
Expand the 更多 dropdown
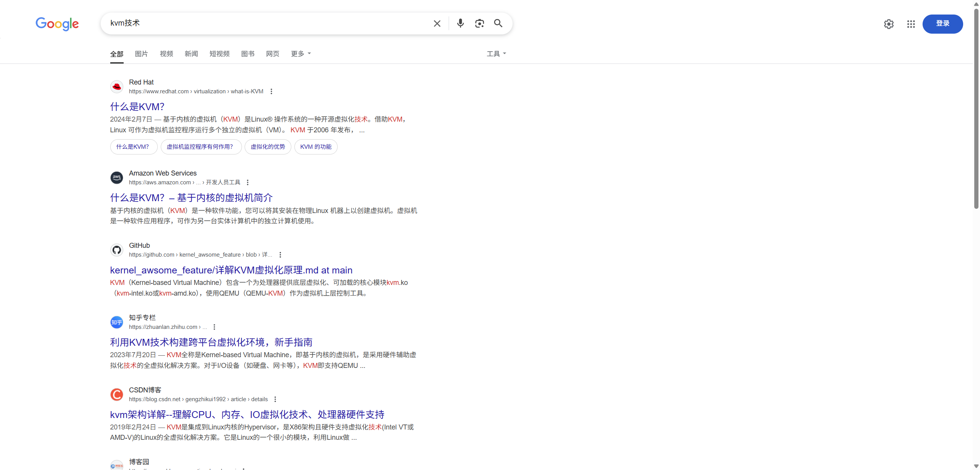[301, 54]
